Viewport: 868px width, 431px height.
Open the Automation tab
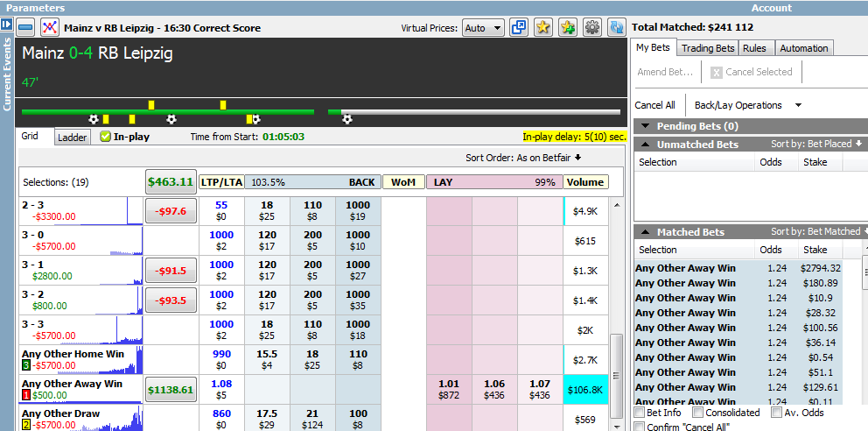(803, 48)
